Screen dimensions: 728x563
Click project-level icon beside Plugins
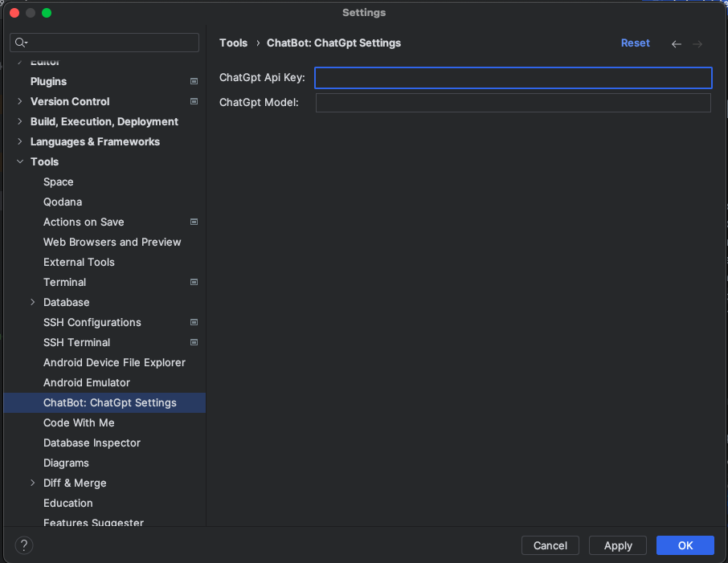click(194, 81)
